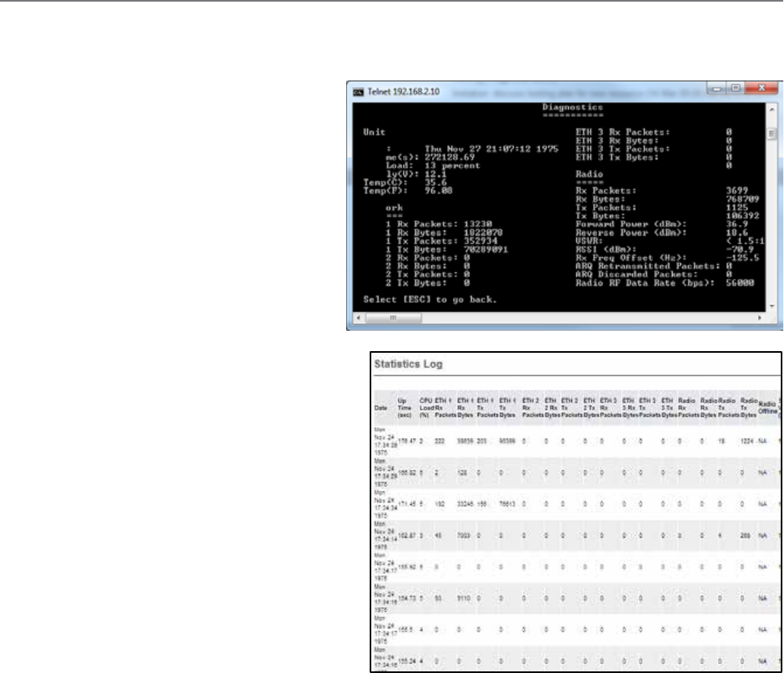Click the '154.73' up time cell

pyautogui.click(x=406, y=598)
